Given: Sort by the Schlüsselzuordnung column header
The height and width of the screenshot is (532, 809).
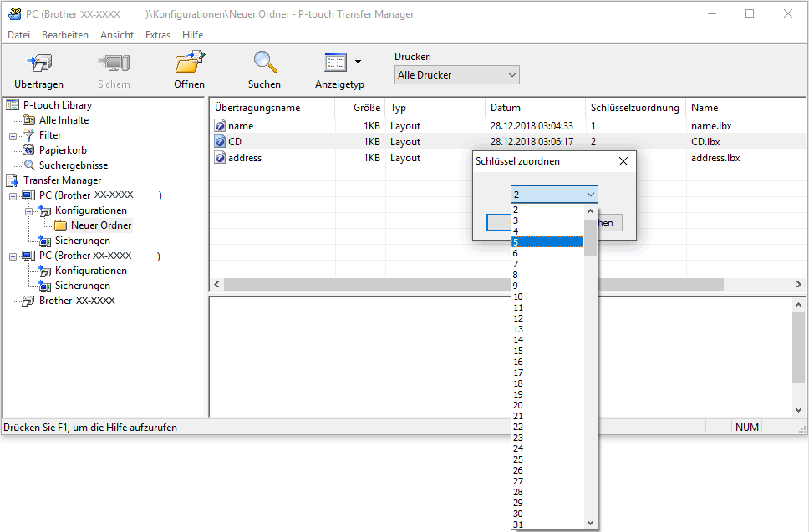Looking at the screenshot, I should click(x=636, y=108).
